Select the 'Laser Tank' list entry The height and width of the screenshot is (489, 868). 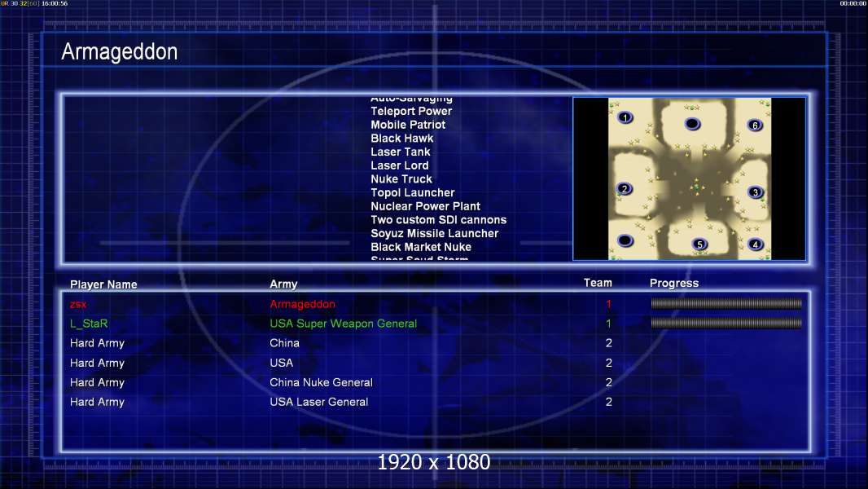[x=401, y=152]
